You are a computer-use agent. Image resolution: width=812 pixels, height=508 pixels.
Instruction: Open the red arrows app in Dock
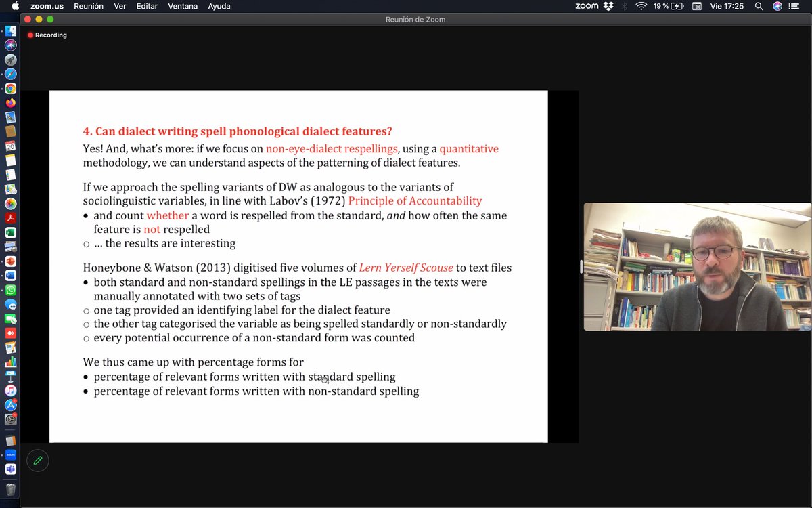[x=10, y=333]
